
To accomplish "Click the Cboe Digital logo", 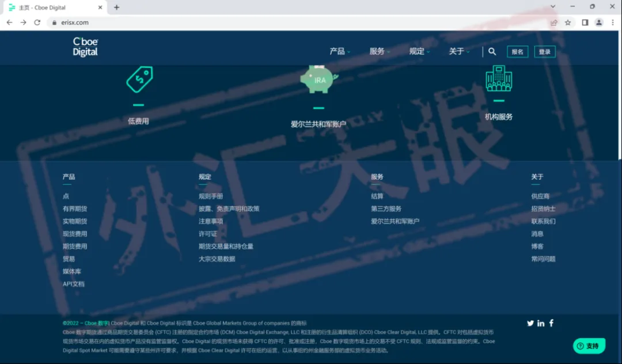I will (85, 47).
